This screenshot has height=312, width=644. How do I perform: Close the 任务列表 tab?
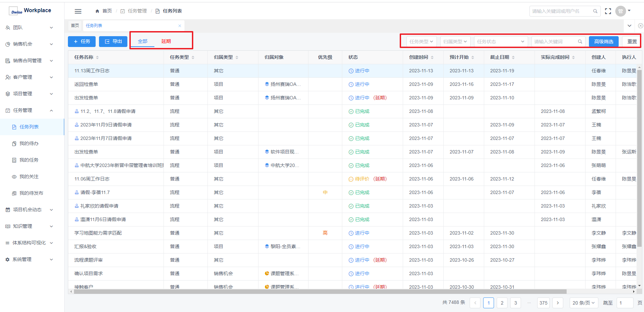[180, 26]
